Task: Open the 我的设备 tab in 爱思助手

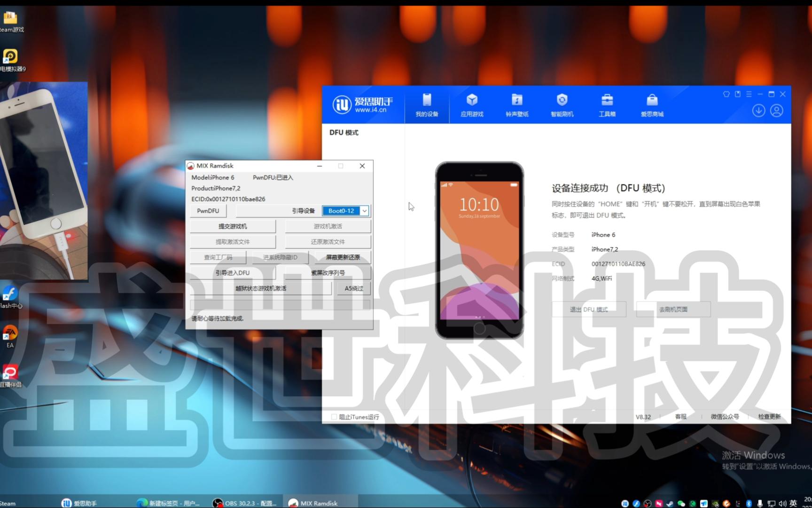Action: click(427, 105)
